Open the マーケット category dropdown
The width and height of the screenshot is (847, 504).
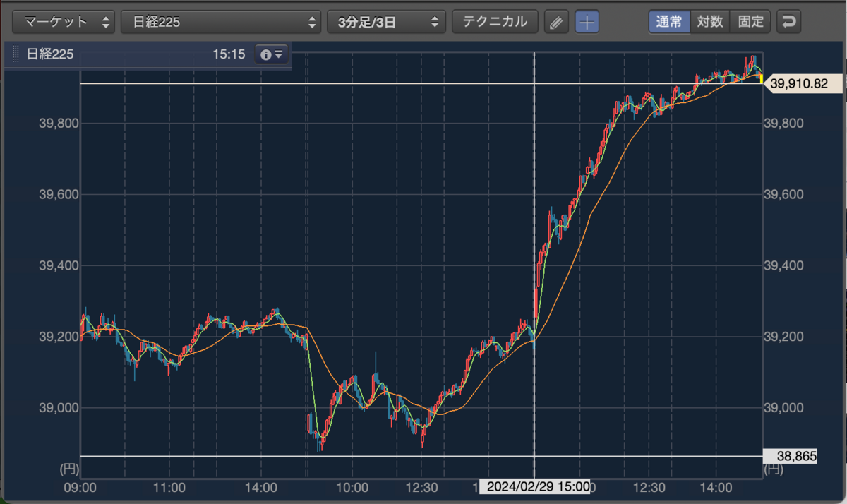(64, 22)
